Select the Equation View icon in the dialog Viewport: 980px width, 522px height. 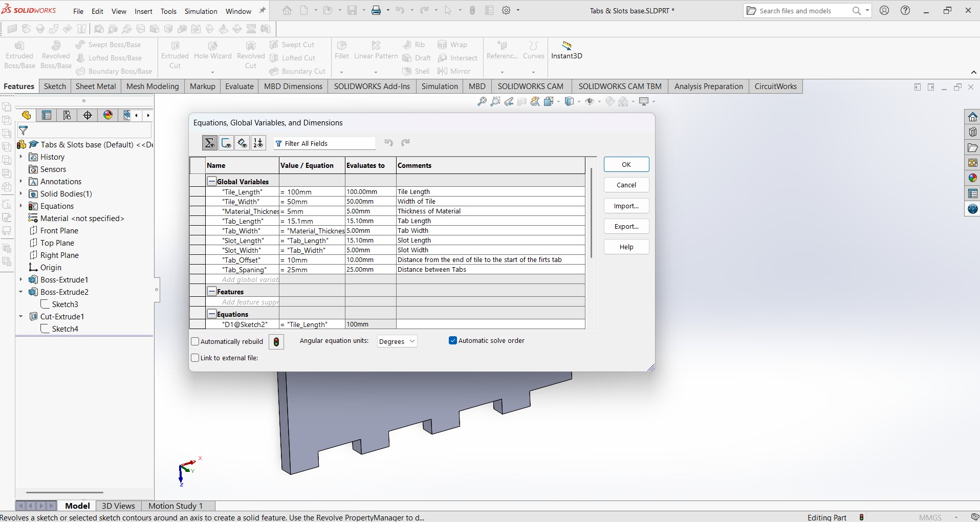(210, 143)
